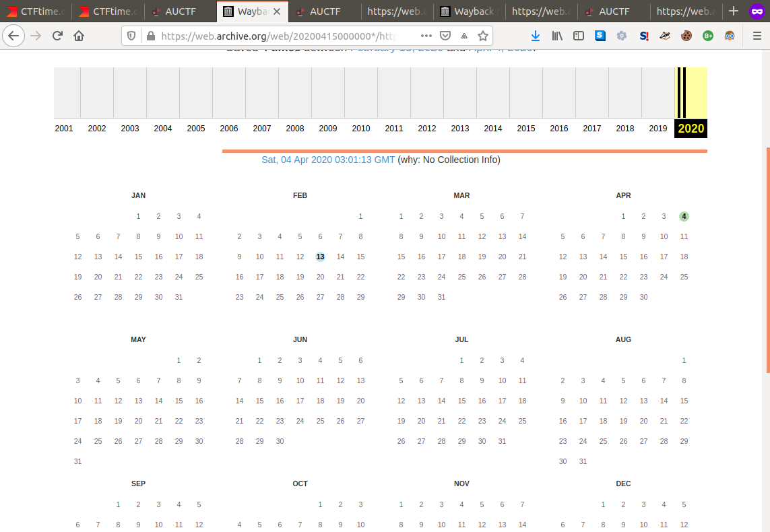Bookmark this page with the star
Viewport: 770px width, 532px height.
point(483,36)
